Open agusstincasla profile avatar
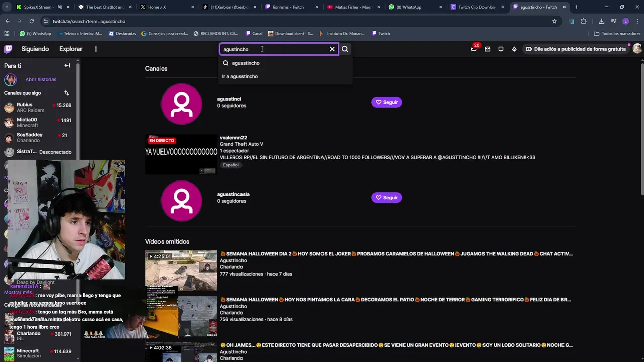 (182, 201)
